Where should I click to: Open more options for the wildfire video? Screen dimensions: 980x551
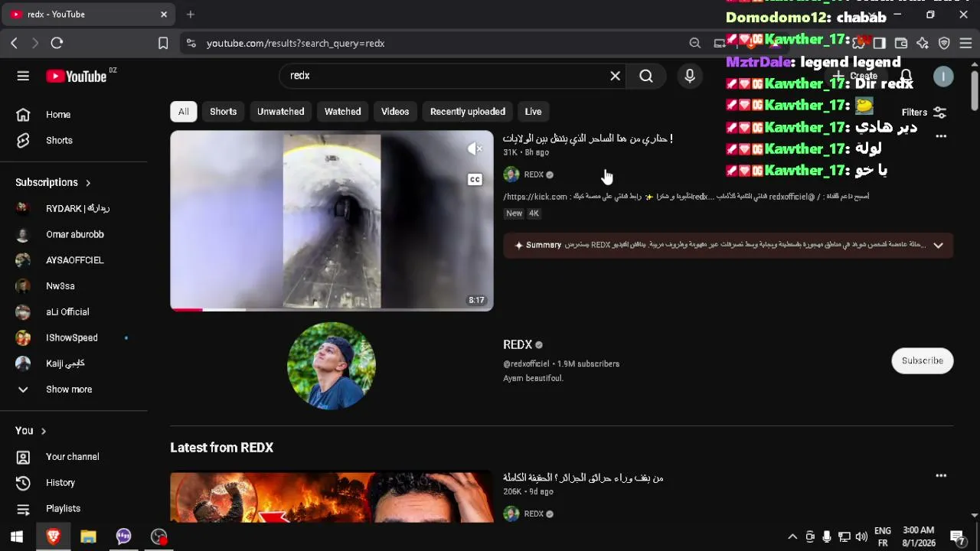click(941, 476)
